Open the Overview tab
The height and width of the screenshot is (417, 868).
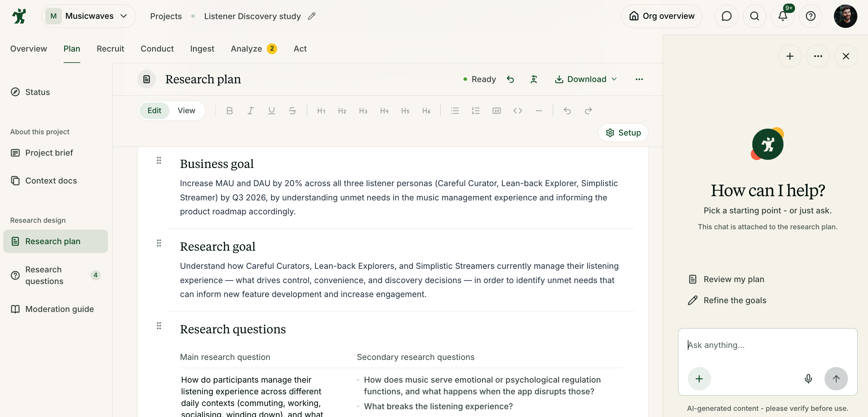point(29,49)
